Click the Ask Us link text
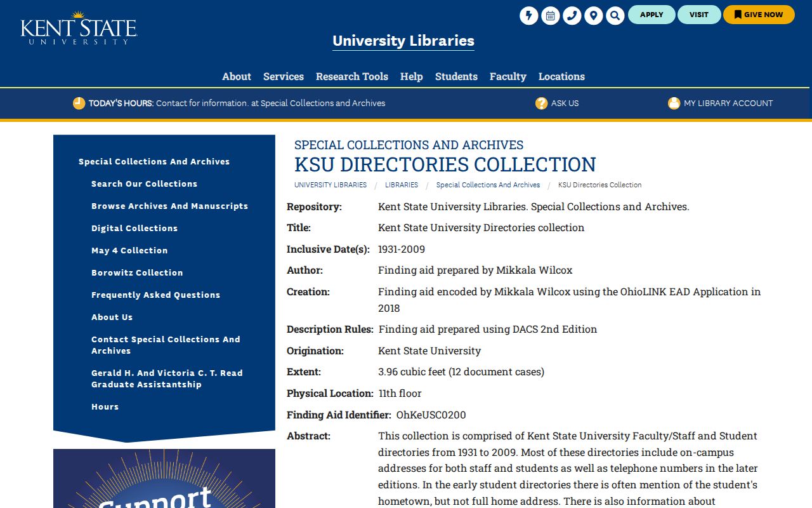The width and height of the screenshot is (812, 508). 565,103
